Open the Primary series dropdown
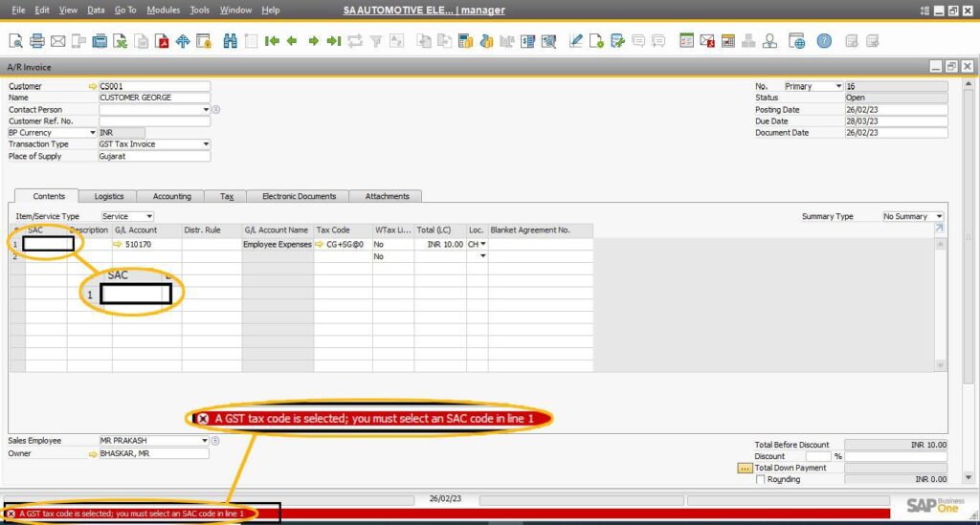This screenshot has width=980, height=525. pyautogui.click(x=838, y=86)
